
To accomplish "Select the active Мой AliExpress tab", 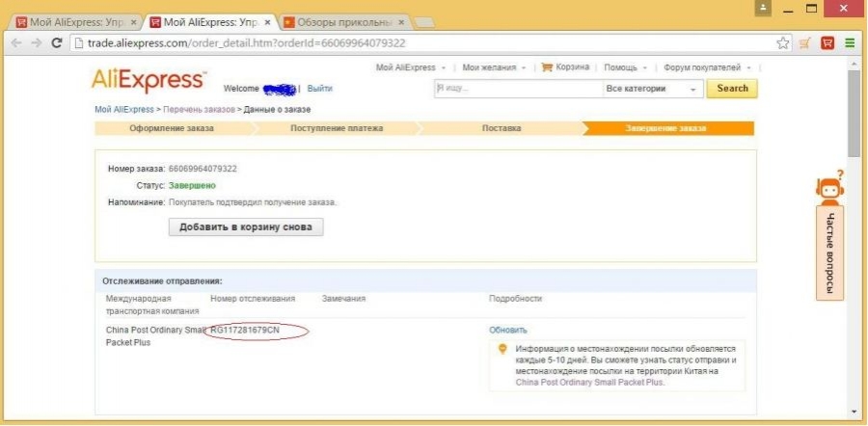I will tap(210, 23).
